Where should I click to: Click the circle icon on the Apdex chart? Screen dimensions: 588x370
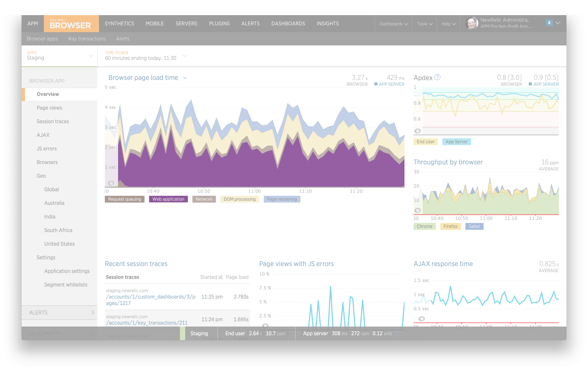pyautogui.click(x=418, y=131)
